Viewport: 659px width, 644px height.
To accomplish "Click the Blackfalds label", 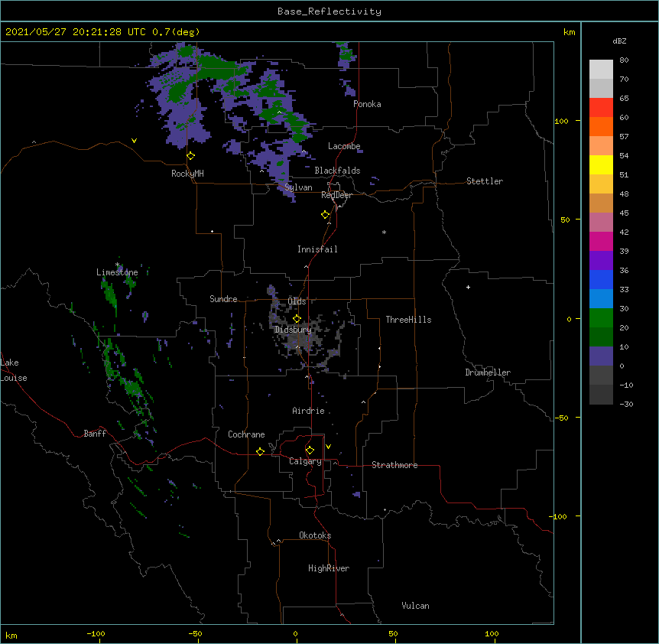I will pos(337,171).
